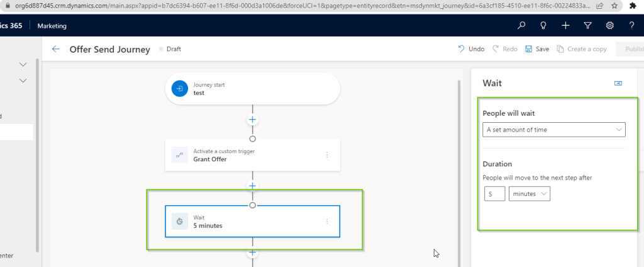Open the advanced filter funnel icon

(x=587, y=26)
